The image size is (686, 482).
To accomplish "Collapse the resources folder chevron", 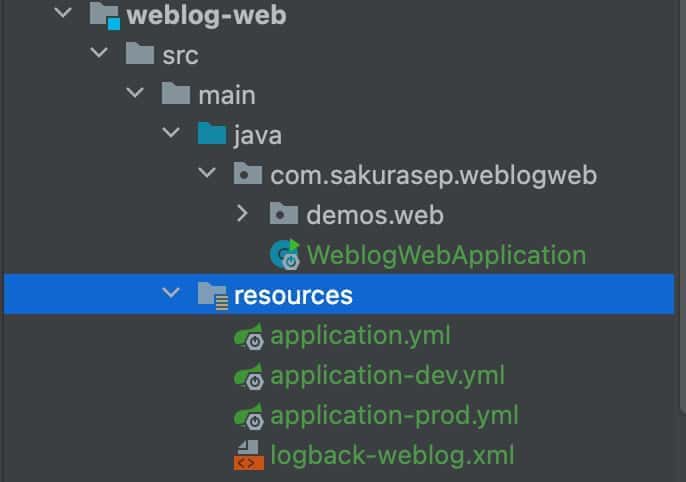I will click(171, 293).
